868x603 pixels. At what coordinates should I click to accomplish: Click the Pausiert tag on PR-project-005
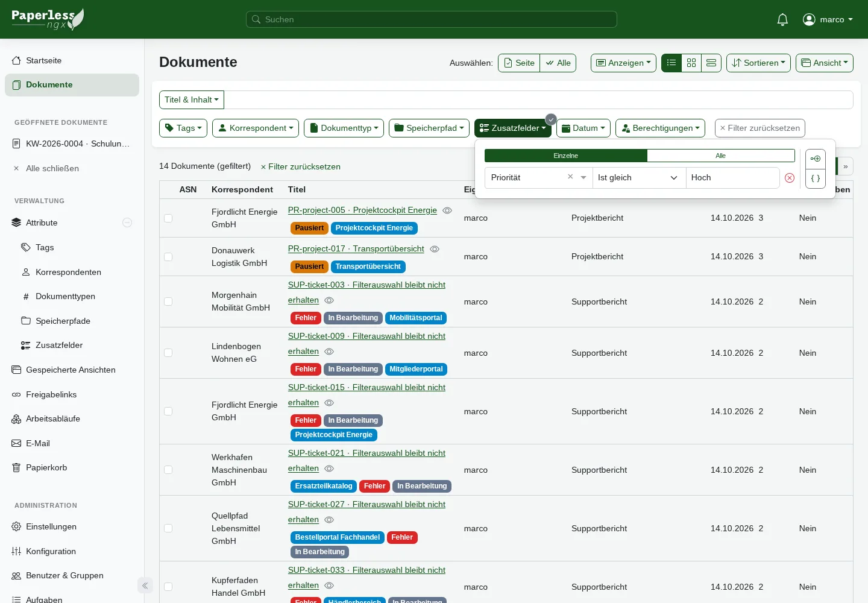point(309,228)
